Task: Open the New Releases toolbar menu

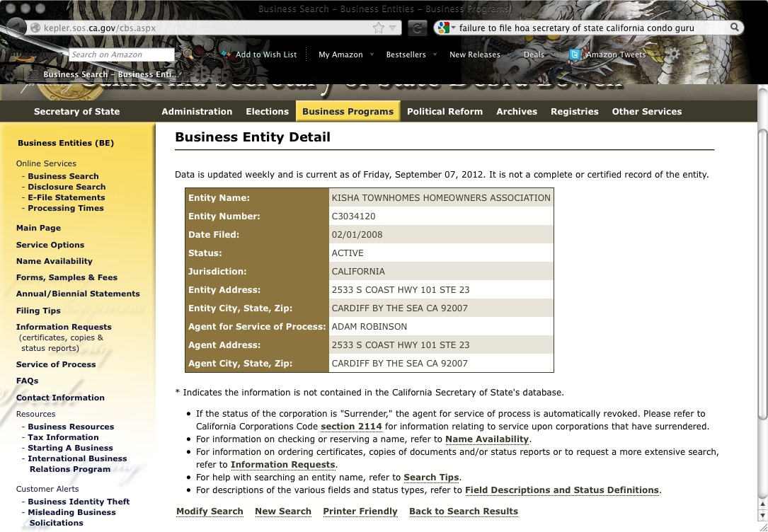Action: coord(475,54)
